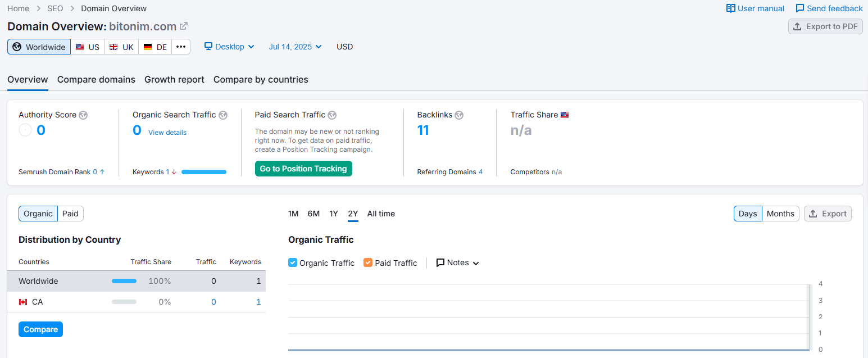Click the US flag icon
The width and height of the screenshot is (868, 358).
(80, 47)
